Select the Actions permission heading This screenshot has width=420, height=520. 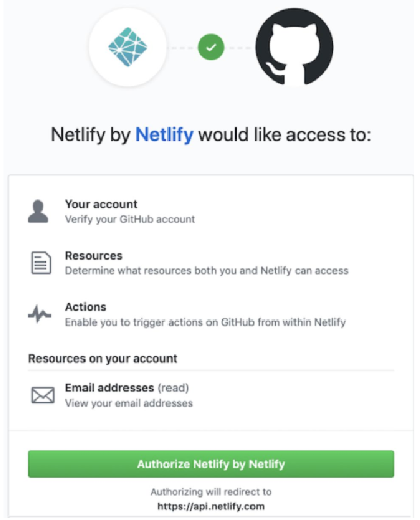[86, 307]
